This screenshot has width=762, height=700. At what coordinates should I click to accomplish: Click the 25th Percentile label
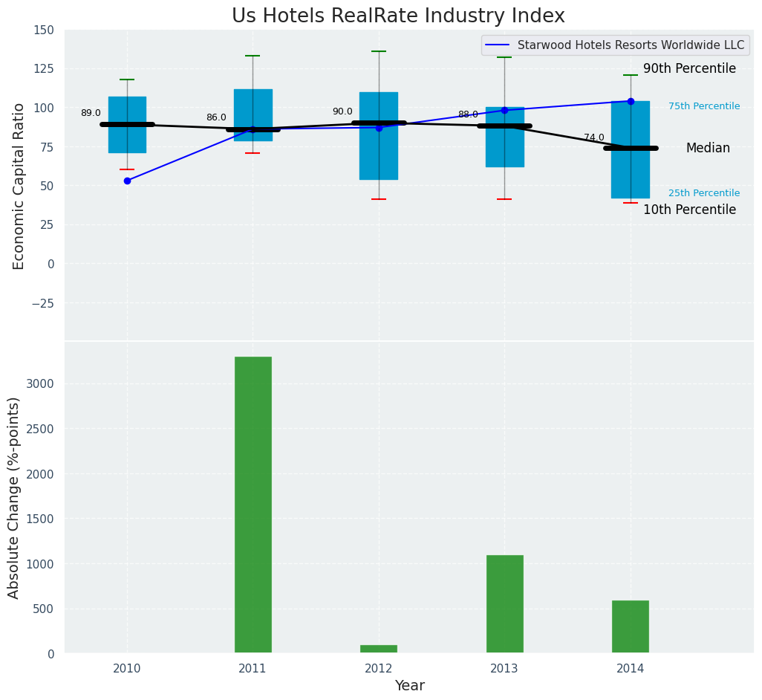pyautogui.click(x=703, y=193)
